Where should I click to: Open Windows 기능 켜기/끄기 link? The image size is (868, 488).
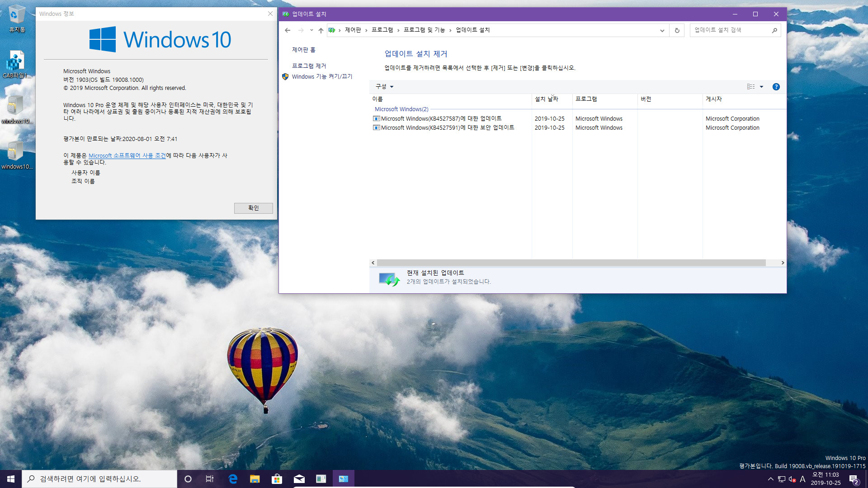tap(322, 77)
